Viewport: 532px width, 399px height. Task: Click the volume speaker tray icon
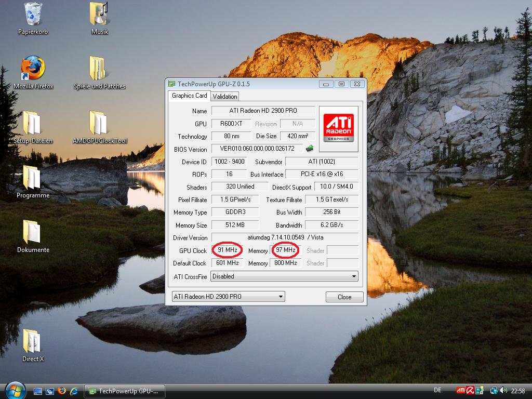pos(503,391)
